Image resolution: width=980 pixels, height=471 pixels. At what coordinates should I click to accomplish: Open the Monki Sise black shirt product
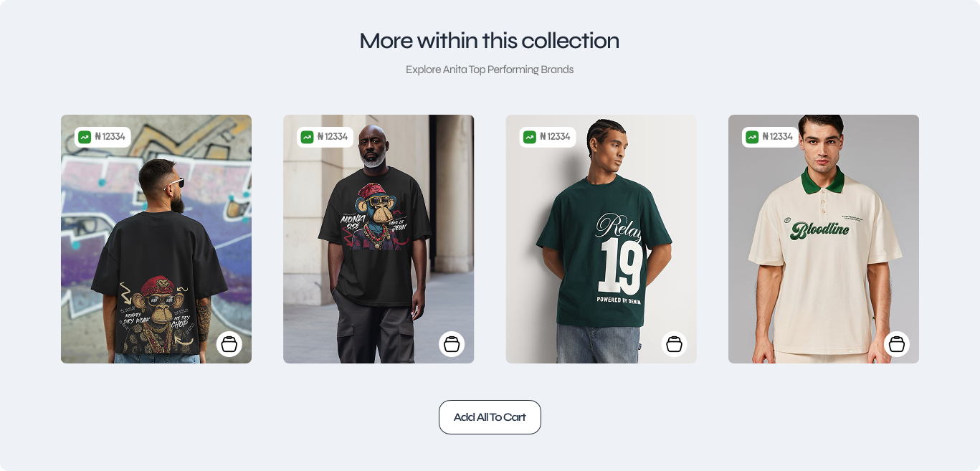coord(379,239)
